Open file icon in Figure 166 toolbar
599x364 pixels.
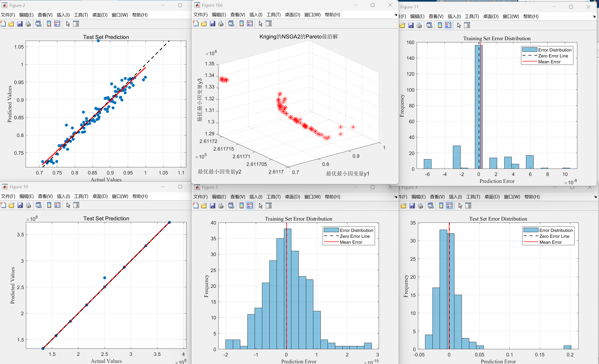click(x=204, y=24)
